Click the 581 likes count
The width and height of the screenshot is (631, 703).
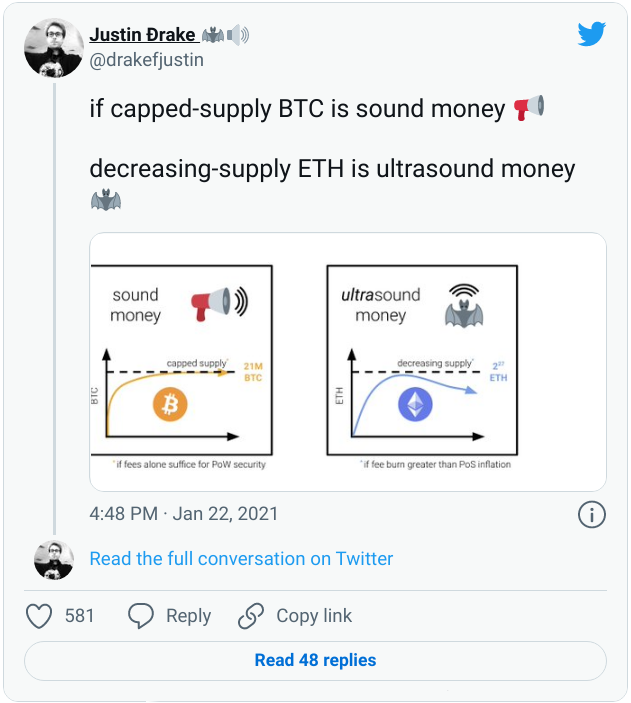80,616
